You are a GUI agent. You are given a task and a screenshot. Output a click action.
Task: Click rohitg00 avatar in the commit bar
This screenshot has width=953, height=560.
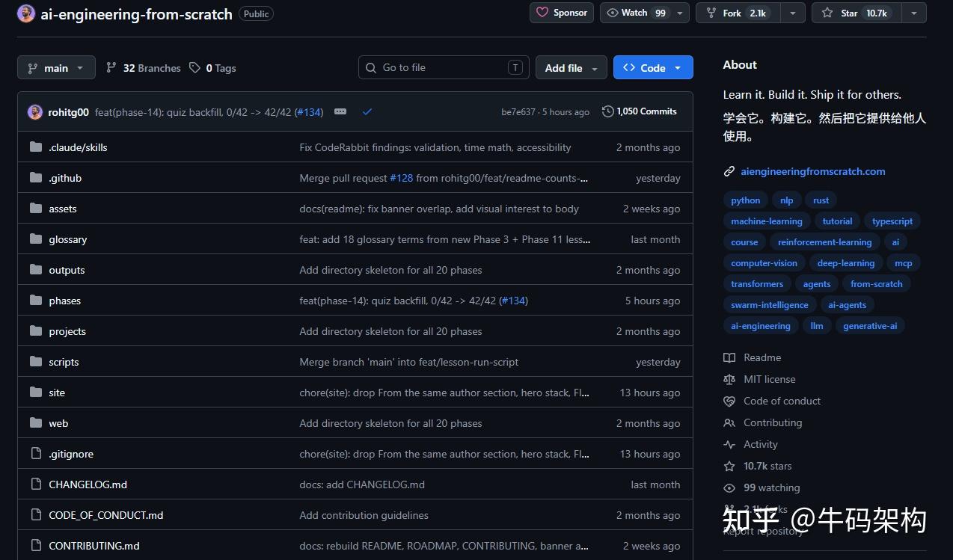coord(35,112)
